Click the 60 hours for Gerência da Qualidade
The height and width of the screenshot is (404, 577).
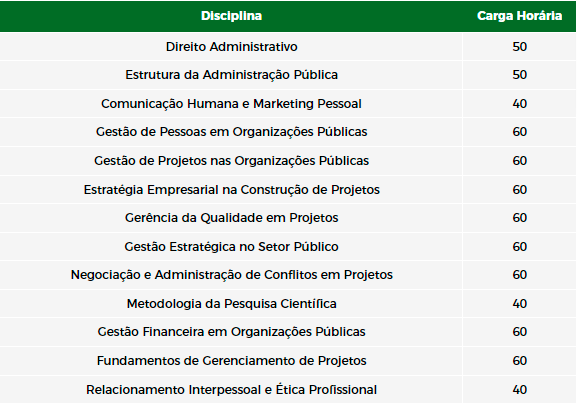click(x=520, y=218)
